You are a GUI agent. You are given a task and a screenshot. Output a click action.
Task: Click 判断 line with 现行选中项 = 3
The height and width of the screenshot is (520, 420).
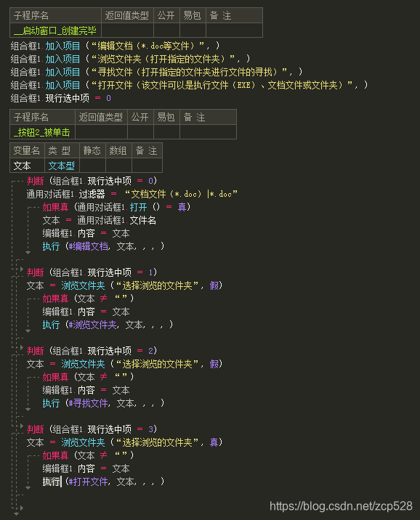point(92,429)
